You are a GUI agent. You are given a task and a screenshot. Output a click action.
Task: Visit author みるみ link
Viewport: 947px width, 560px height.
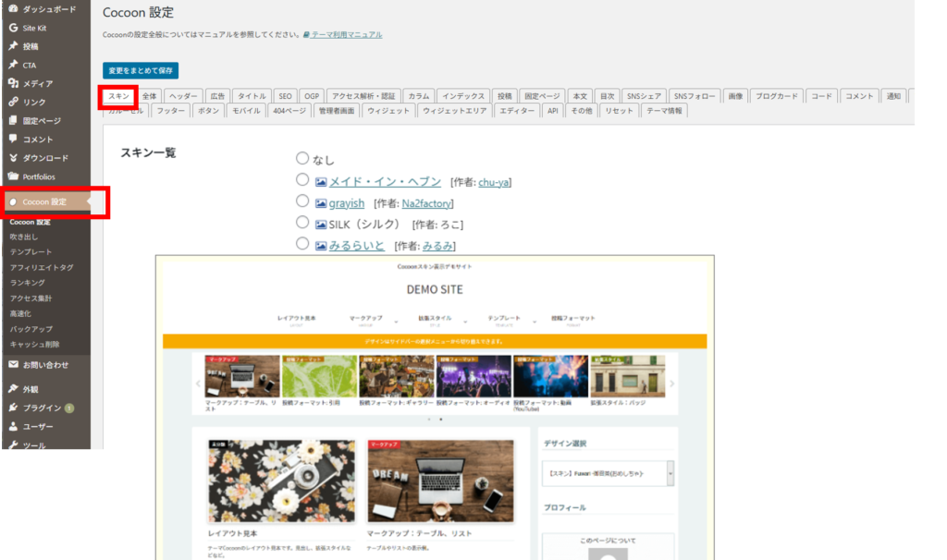click(x=437, y=246)
